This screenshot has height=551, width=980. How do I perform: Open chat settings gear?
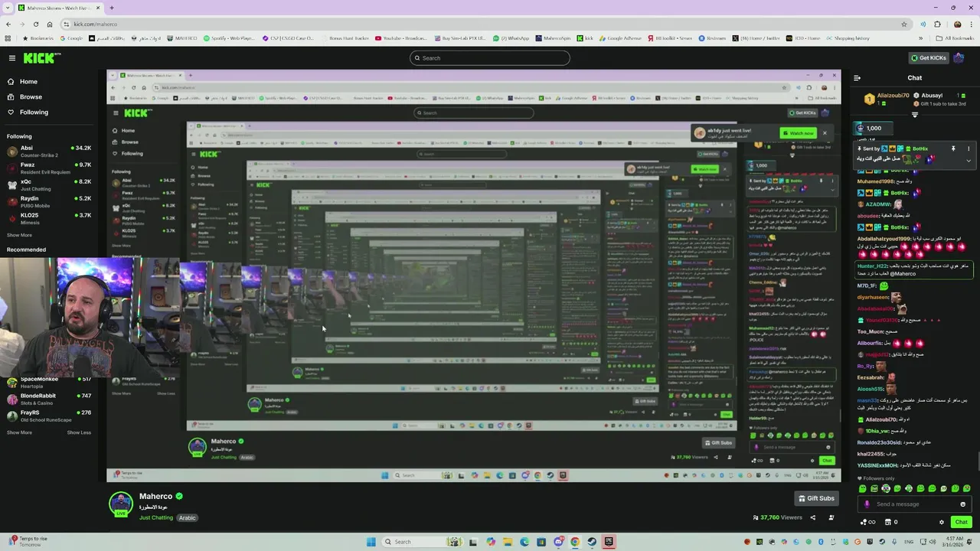point(942,522)
